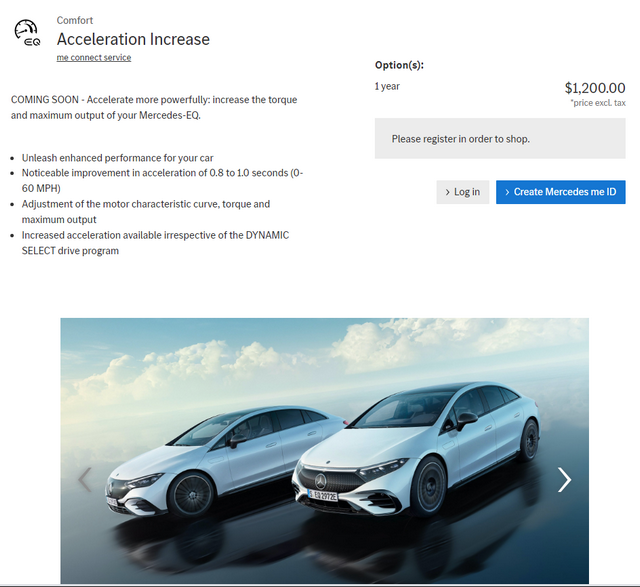Click 'Please register in order to shop.' notice

pos(500,138)
